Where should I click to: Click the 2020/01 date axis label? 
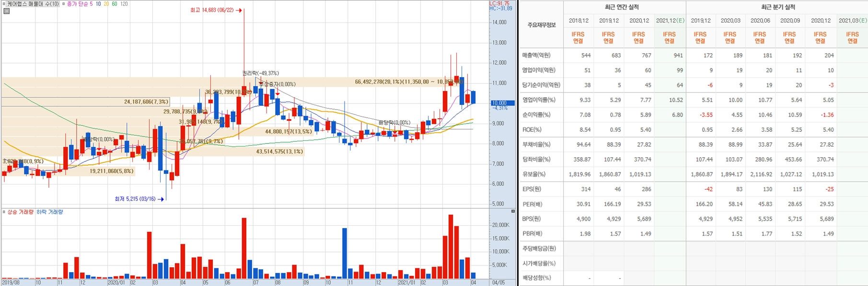(116, 283)
